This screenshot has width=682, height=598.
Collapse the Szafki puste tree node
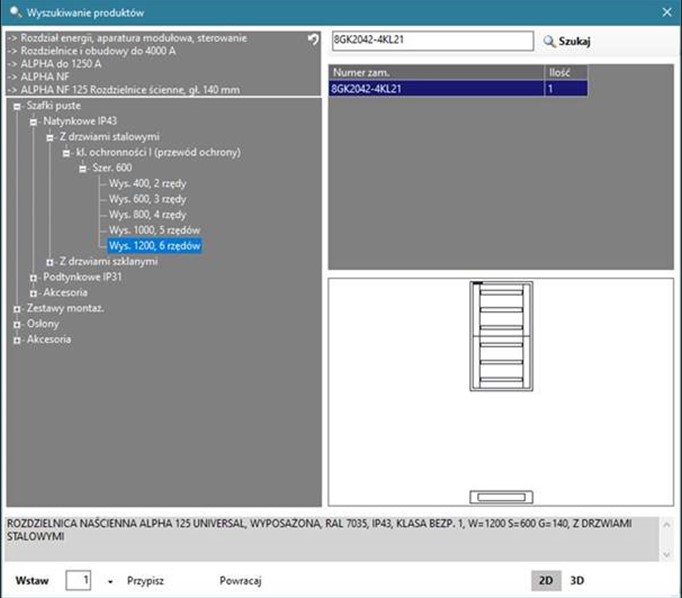pyautogui.click(x=17, y=105)
